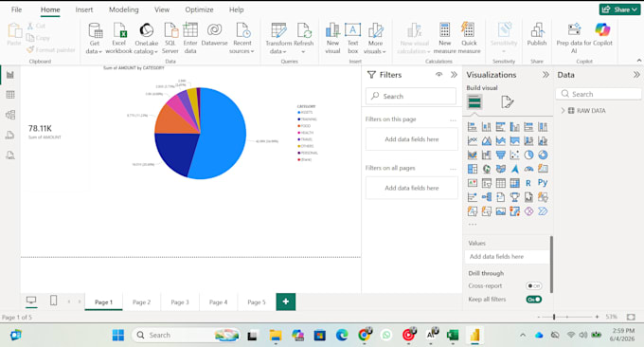Add a Python visual

[x=543, y=183]
